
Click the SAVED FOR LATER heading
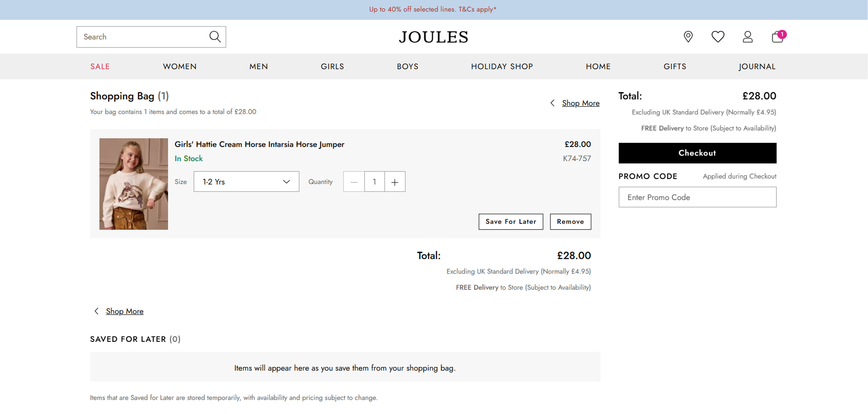point(135,339)
